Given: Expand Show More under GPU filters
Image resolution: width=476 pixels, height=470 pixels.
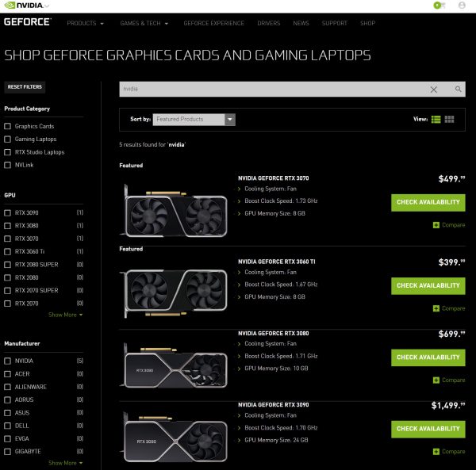Looking at the screenshot, I should click(x=65, y=315).
